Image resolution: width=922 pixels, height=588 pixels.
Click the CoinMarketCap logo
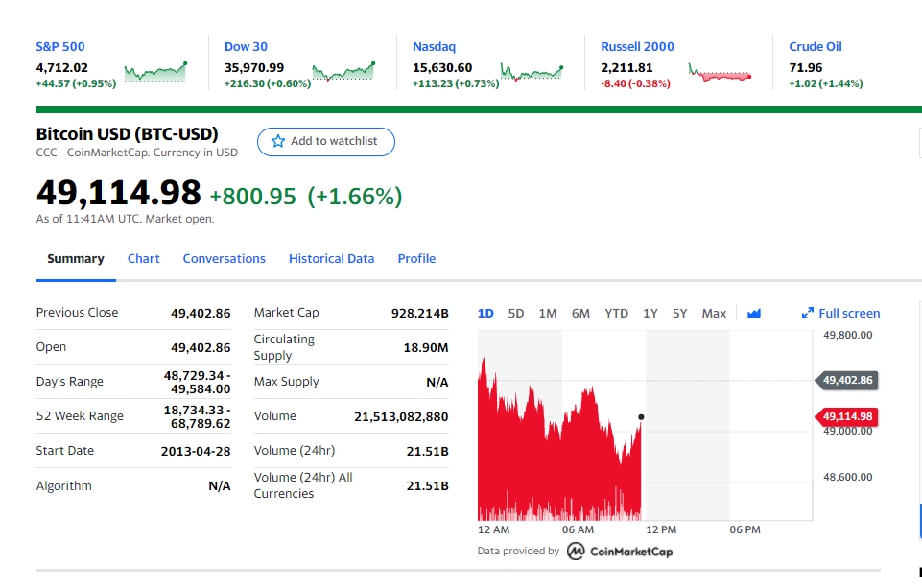(x=620, y=551)
